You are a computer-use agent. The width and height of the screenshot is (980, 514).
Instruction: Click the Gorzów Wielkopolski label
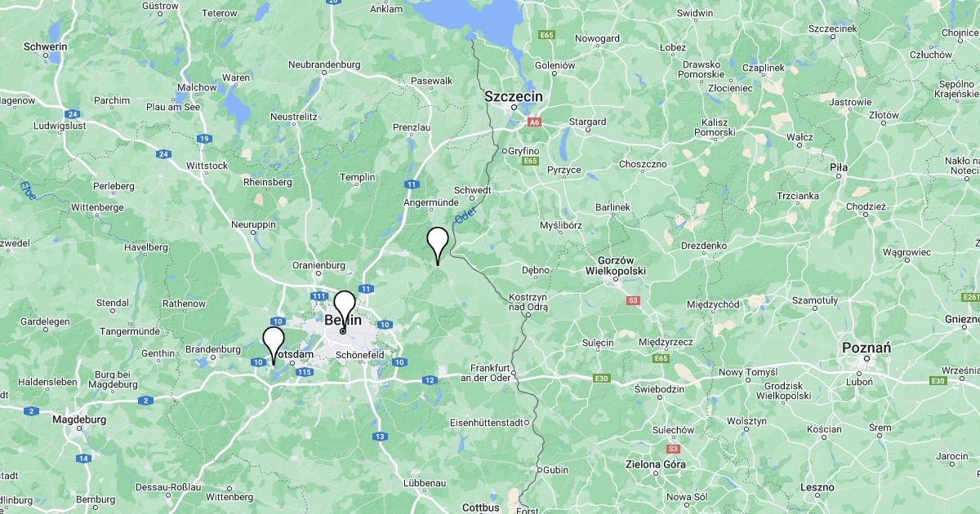(616, 264)
